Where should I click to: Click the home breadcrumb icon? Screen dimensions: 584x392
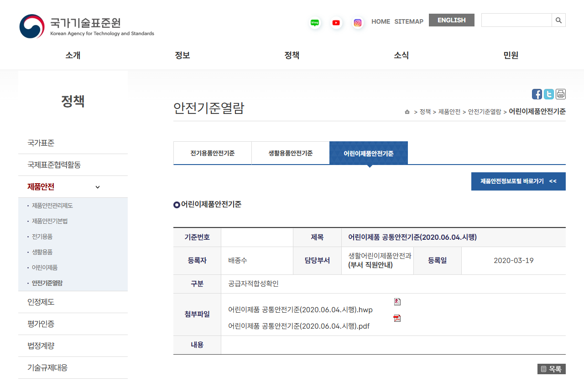click(x=407, y=112)
